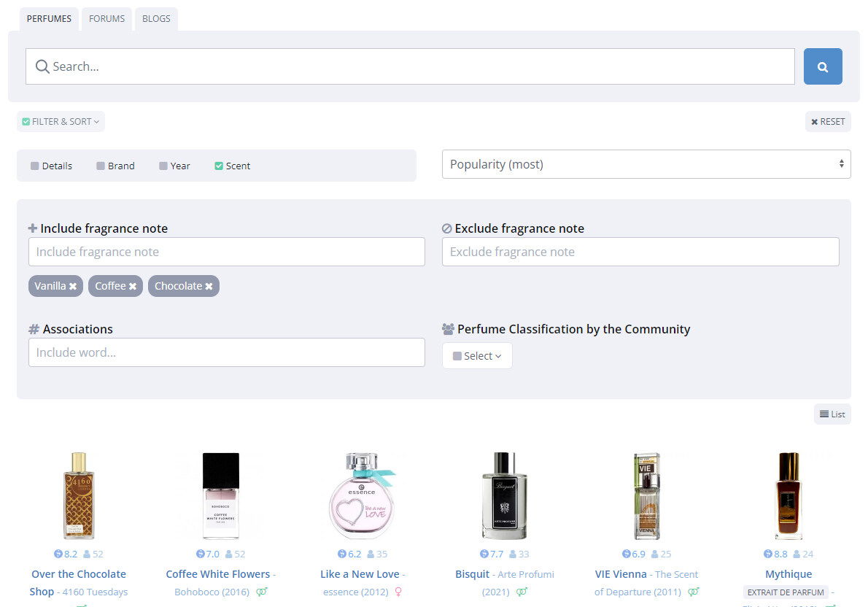Screen dimensions: 868x607
Task: Click the Over the Chocolate Shop bottle image
Action: coord(79,495)
